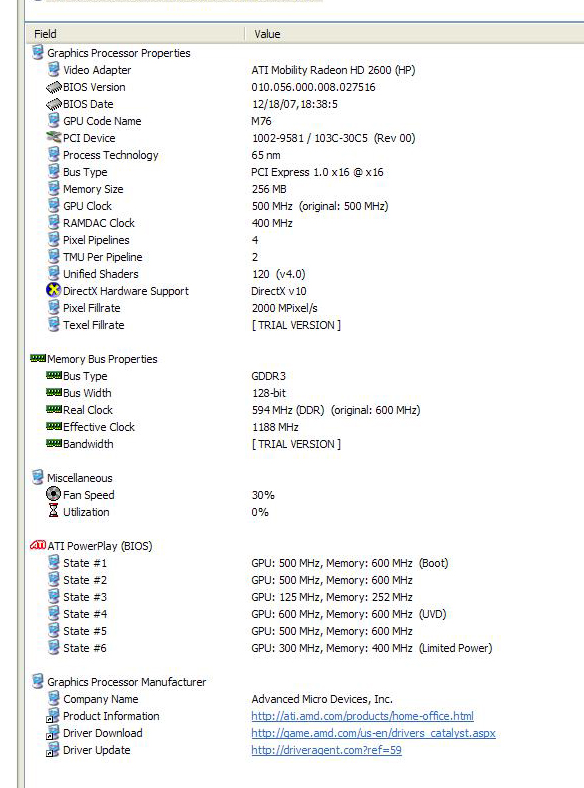
Task: Select the PCI Express 1.0 x16 value
Action: pos(317,172)
